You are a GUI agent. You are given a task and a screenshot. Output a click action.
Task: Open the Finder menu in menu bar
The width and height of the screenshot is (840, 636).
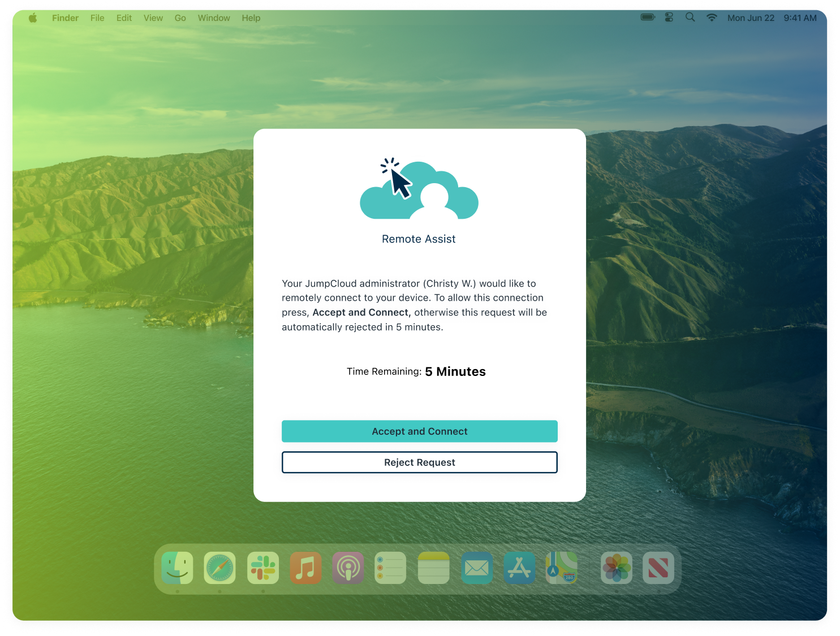pos(65,18)
